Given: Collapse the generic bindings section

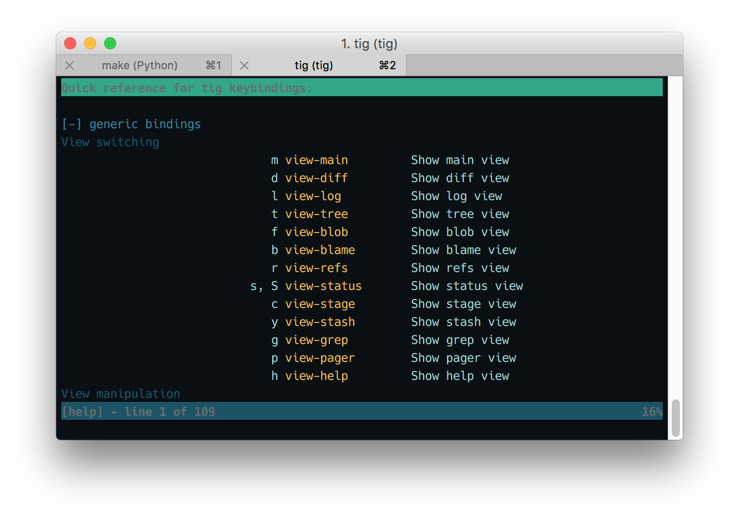Looking at the screenshot, I should 72,124.
